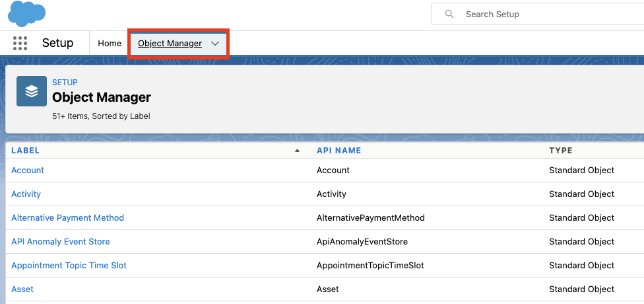Click the Object Manager page title
Screen dimensions: 644x304
point(102,98)
